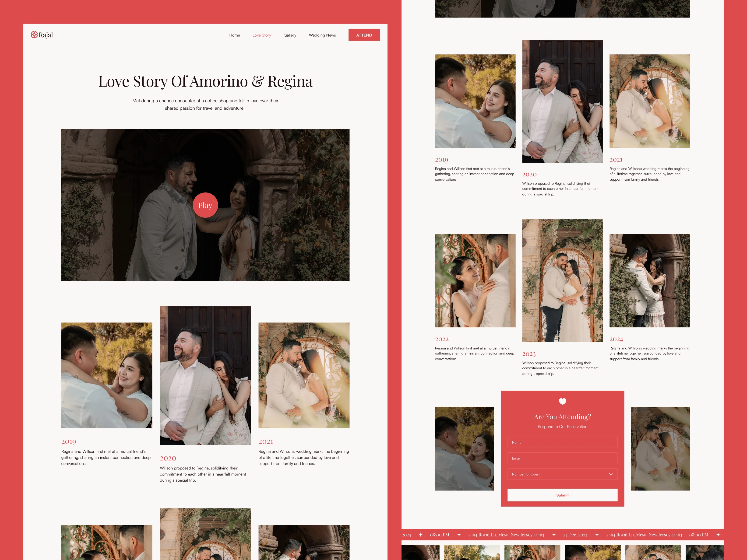Click the star icon before 08:00 PM ticker
Screen dimensions: 747x560
[420, 535]
